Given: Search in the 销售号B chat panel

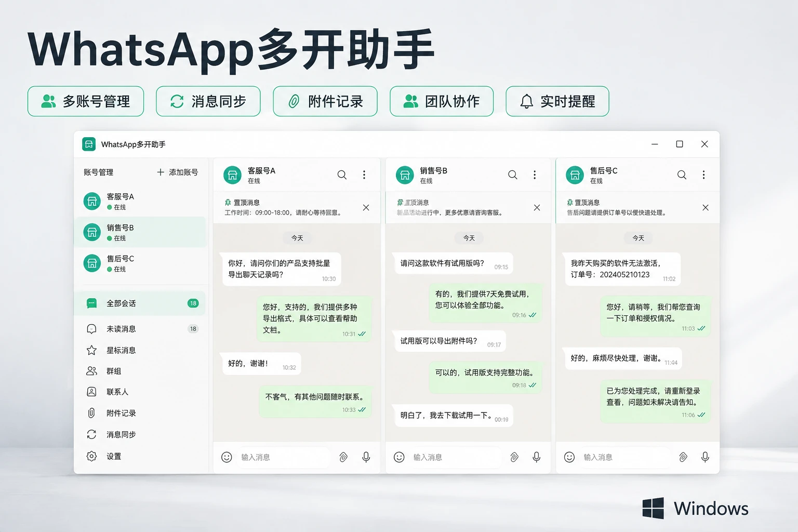Looking at the screenshot, I should point(513,175).
